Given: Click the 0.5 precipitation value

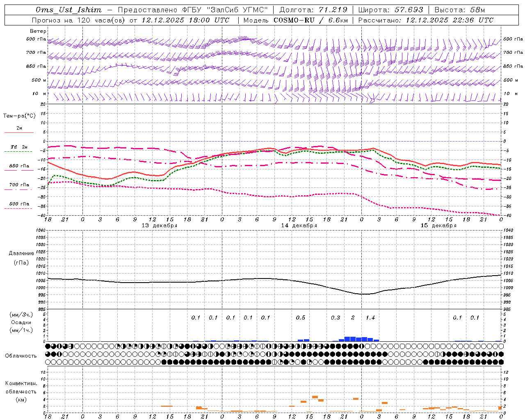Looking at the screenshot, I should [301, 318].
